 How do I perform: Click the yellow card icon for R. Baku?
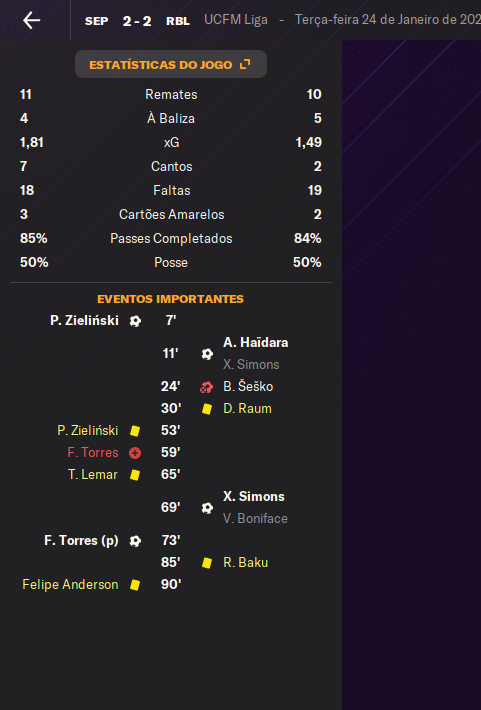(x=207, y=563)
